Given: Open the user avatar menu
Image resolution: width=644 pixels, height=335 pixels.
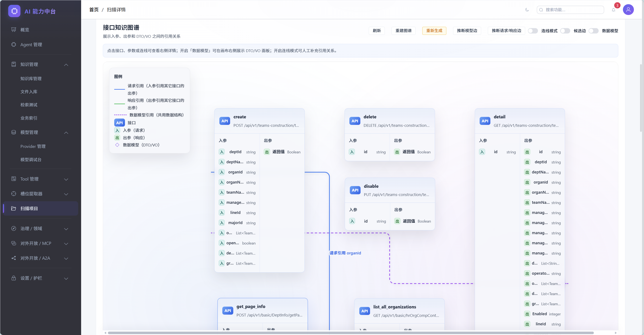Looking at the screenshot, I should pyautogui.click(x=628, y=10).
